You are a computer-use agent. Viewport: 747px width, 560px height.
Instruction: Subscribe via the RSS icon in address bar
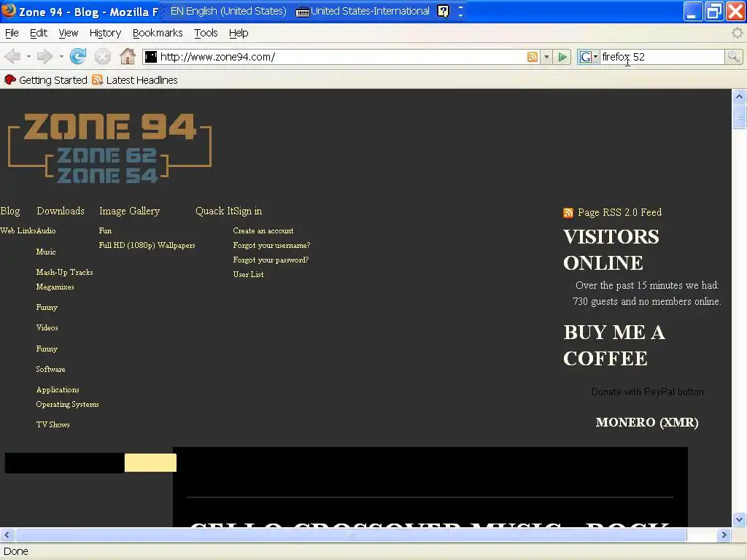click(x=532, y=57)
